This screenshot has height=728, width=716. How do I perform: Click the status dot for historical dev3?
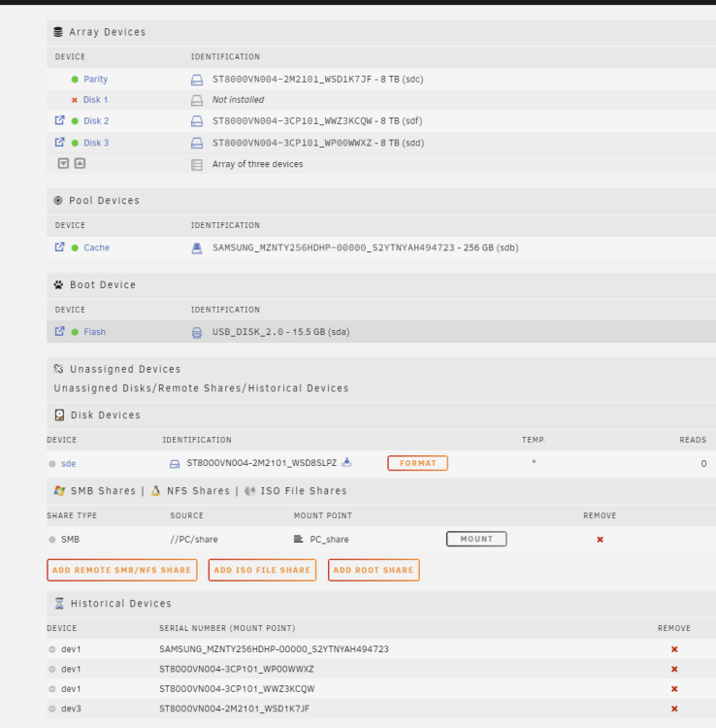[52, 709]
